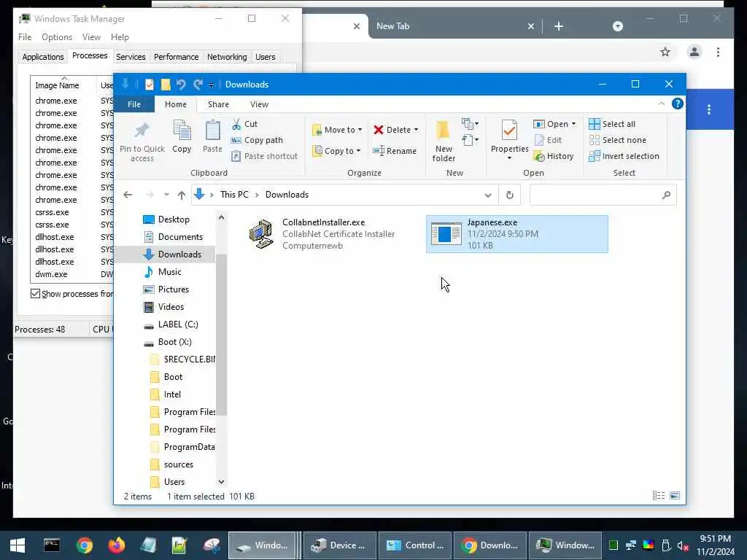This screenshot has height=560, width=747.
Task: Open recent locations dropdown arrow
Action: point(166,195)
